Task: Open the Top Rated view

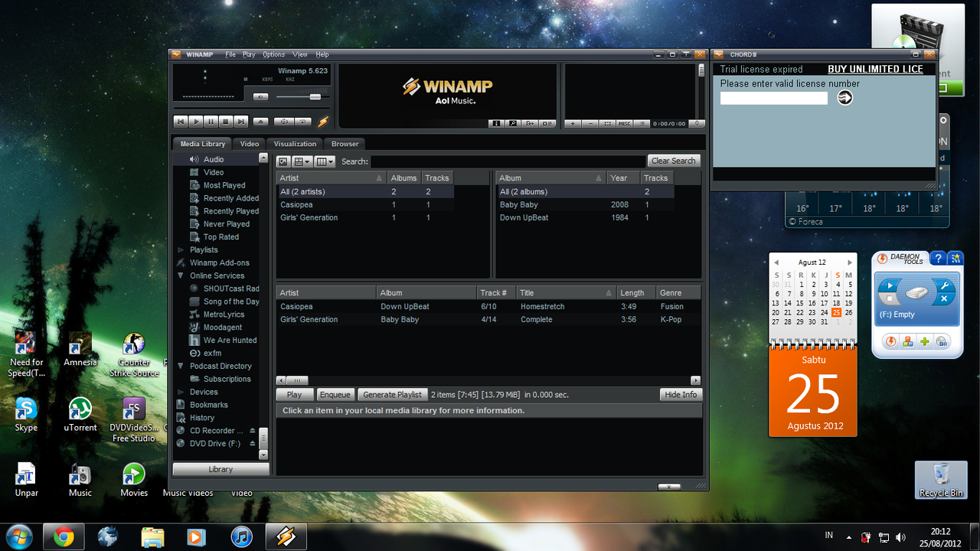Action: (x=221, y=237)
